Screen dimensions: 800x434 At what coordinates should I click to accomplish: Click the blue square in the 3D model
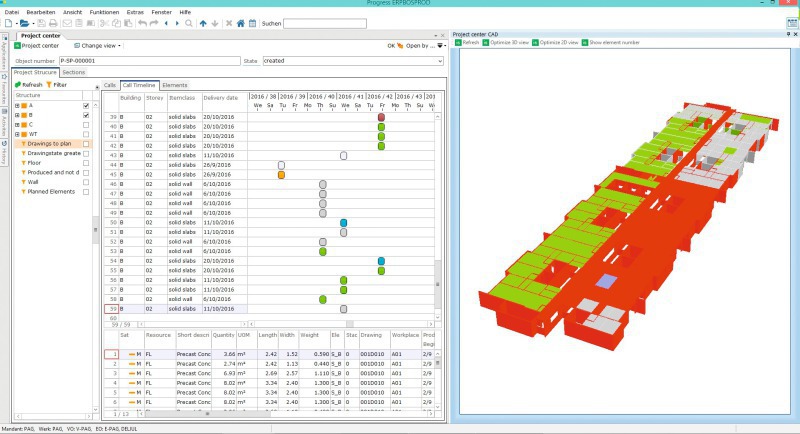pyautogui.click(x=607, y=281)
